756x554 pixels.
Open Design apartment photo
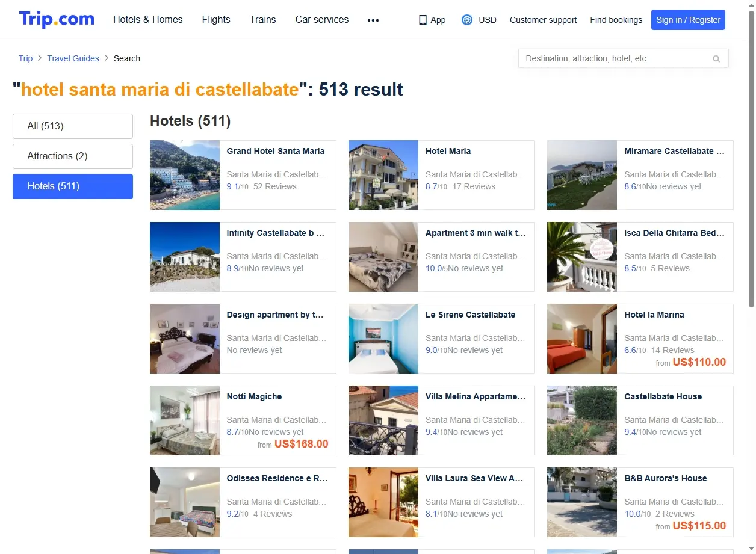185,339
